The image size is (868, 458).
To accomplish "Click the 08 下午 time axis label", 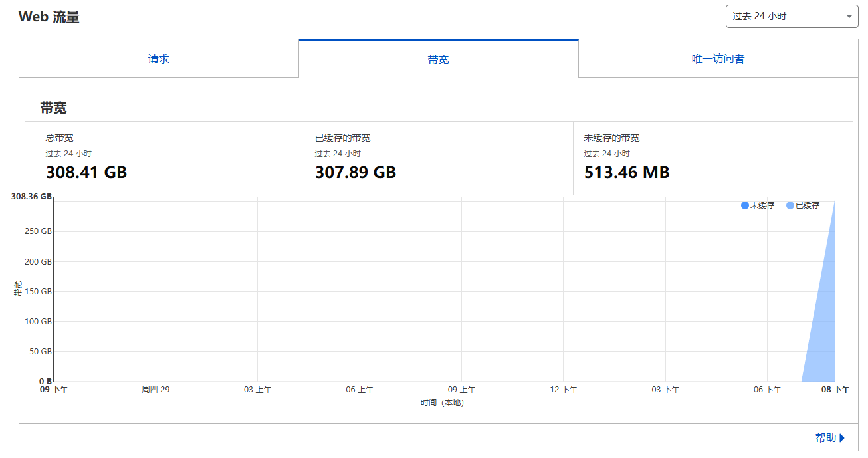I will click(835, 390).
